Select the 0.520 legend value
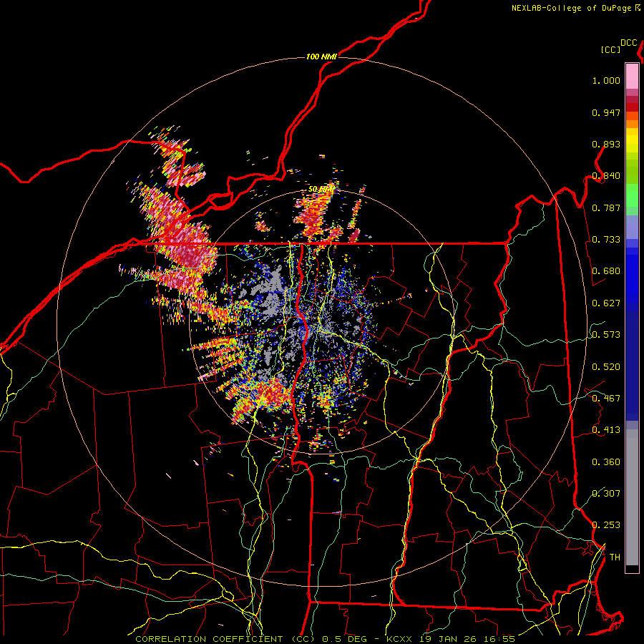 click(x=606, y=367)
